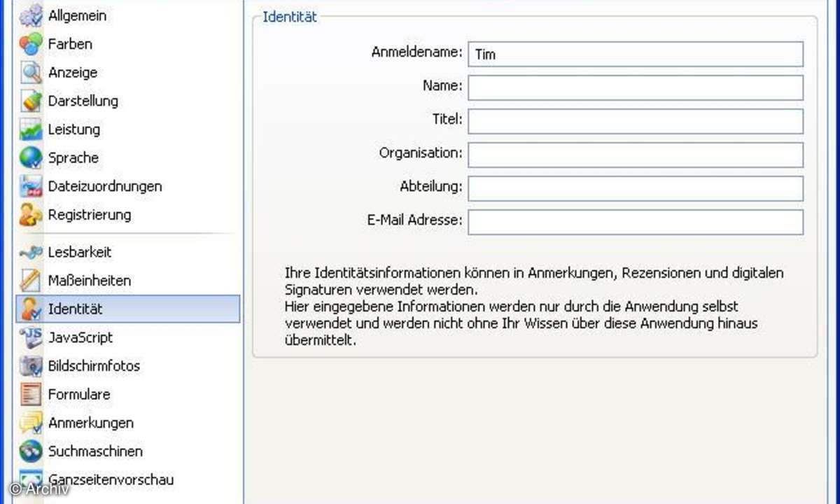The image size is (840, 504).
Task: Click the Sprache globe icon
Action: tap(31, 157)
